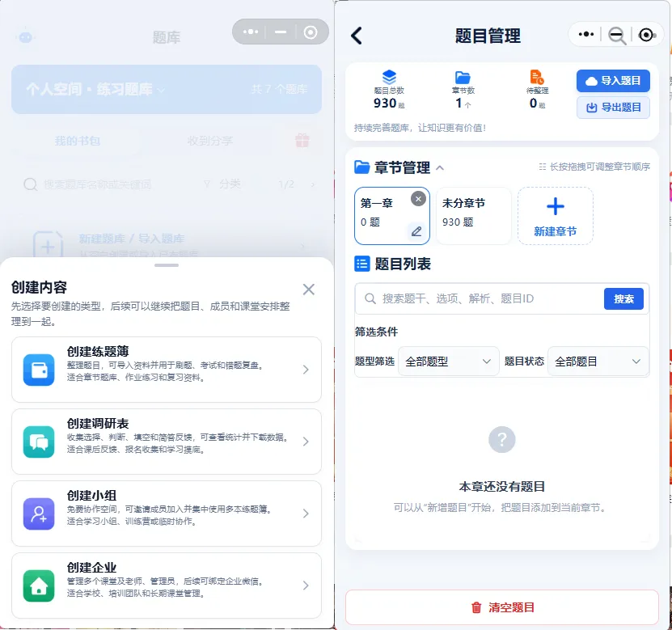
Task: Open the 全部题型 dropdown
Action: (x=448, y=362)
